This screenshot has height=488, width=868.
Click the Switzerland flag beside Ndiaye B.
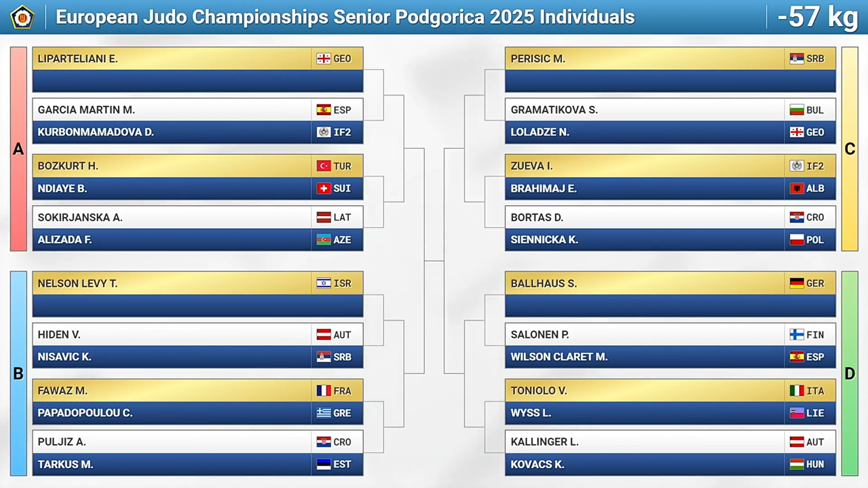click(x=323, y=189)
